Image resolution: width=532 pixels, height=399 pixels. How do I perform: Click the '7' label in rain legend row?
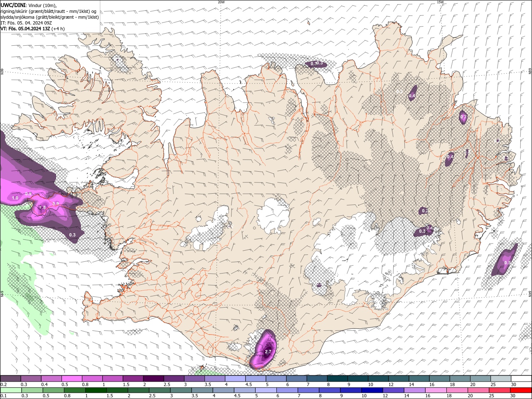299,396
